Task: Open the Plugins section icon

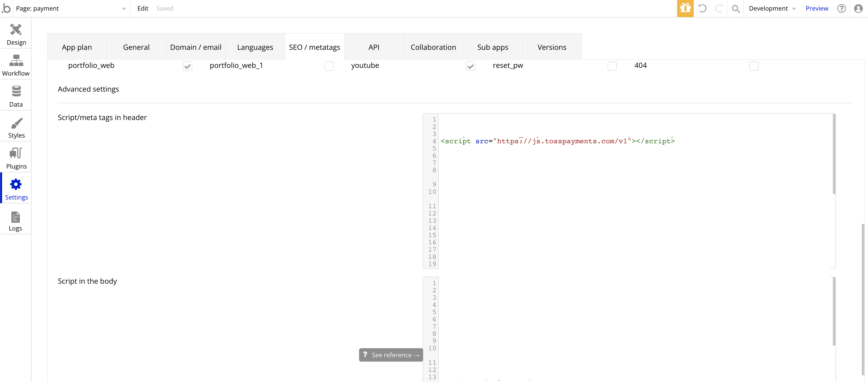Action: (16, 154)
